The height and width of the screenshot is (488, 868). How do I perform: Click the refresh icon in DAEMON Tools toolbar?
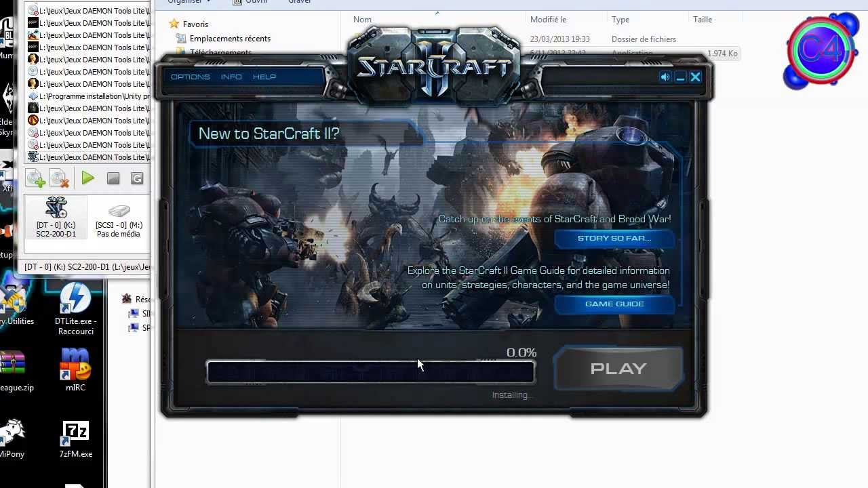pos(137,178)
